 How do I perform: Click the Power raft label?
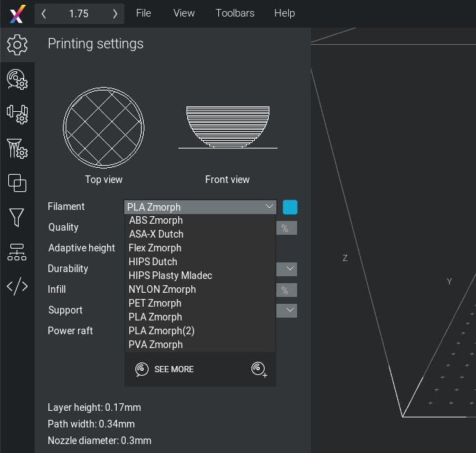click(x=70, y=331)
